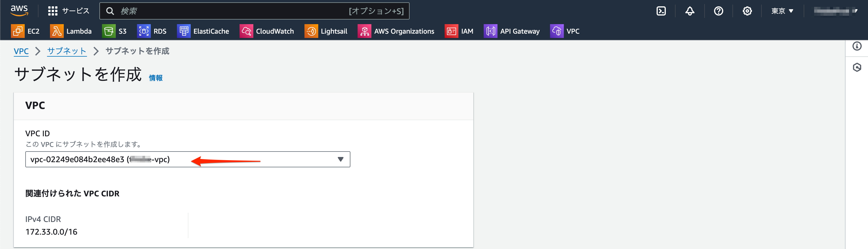The height and width of the screenshot is (249, 868).
Task: Click the S3 bucket icon
Action: tap(109, 31)
